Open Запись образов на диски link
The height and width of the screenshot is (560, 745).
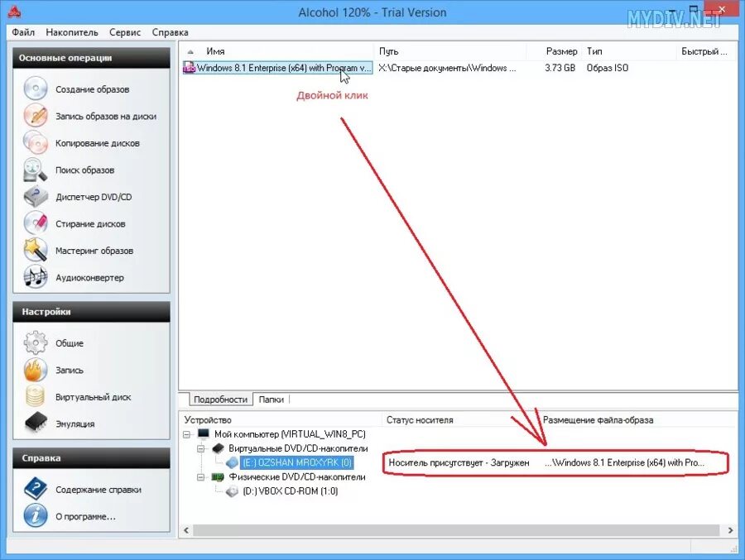click(x=105, y=117)
